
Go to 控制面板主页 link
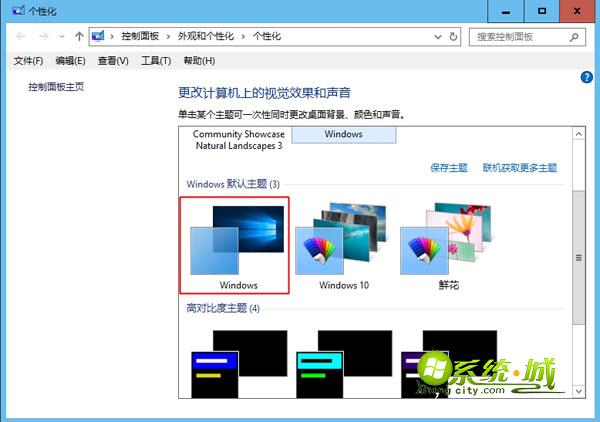(x=56, y=87)
